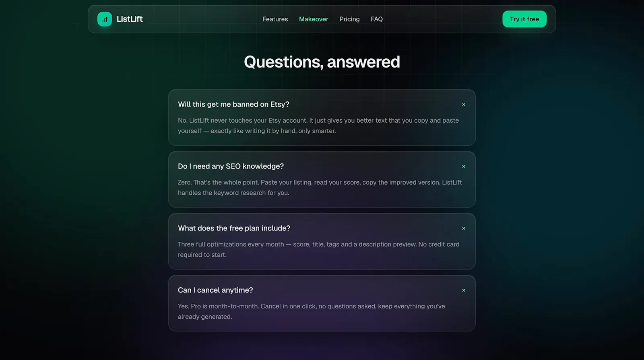Image resolution: width=644 pixels, height=360 pixels.
Task: Collapse the "Do I need any SEO knowledge?" question
Action: [322, 166]
